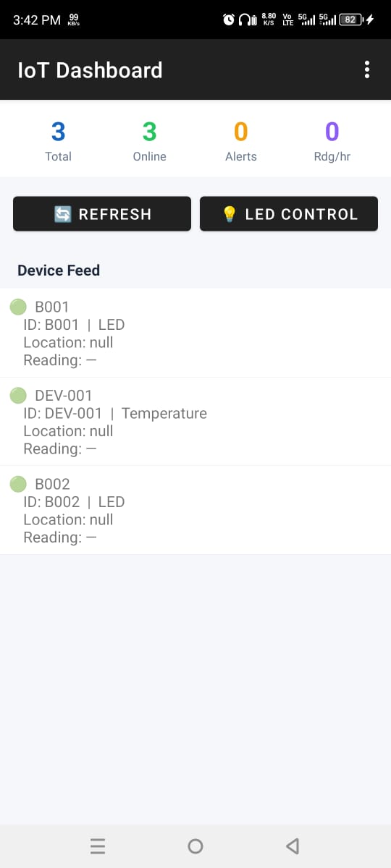Tap the IoT Dashboard title
Screen dimensions: 391x868
[x=90, y=70]
